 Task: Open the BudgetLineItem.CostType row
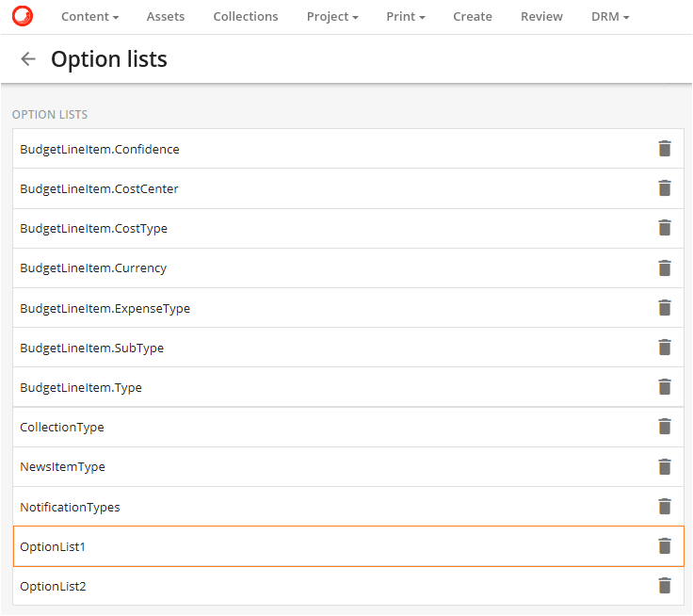coord(94,229)
